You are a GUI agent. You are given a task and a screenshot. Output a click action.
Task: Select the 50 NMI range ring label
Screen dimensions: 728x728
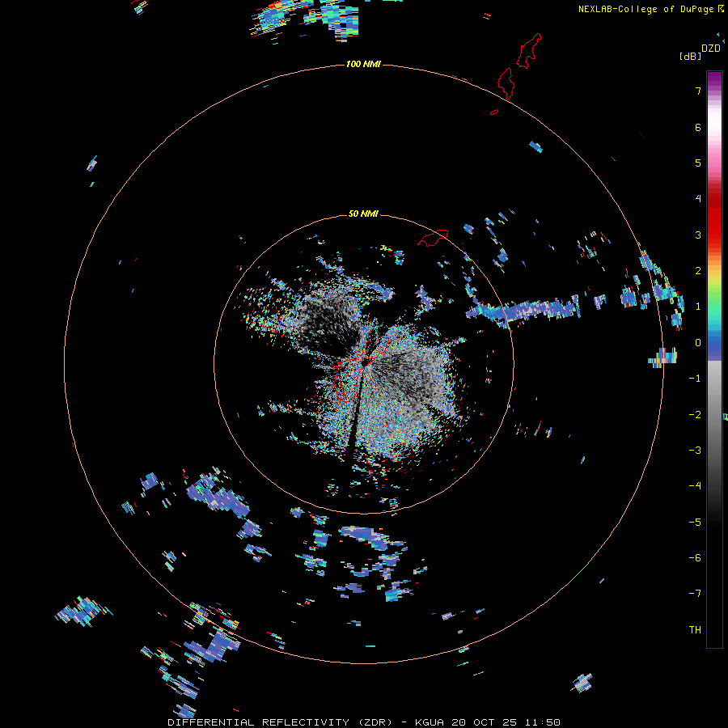coord(363,214)
